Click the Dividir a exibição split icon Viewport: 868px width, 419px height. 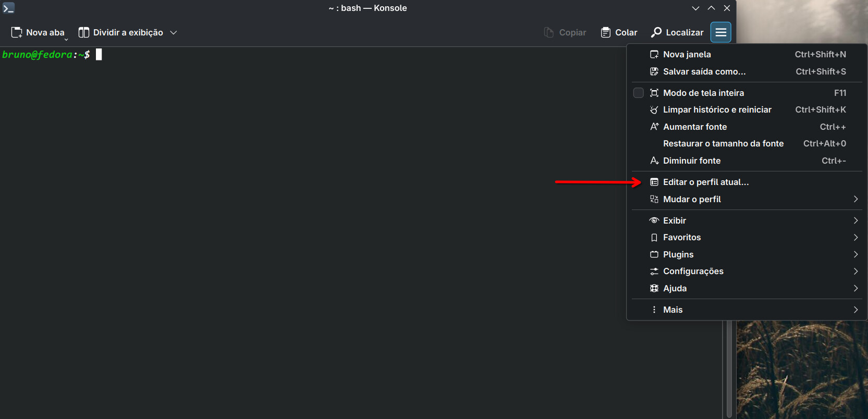pos(83,32)
